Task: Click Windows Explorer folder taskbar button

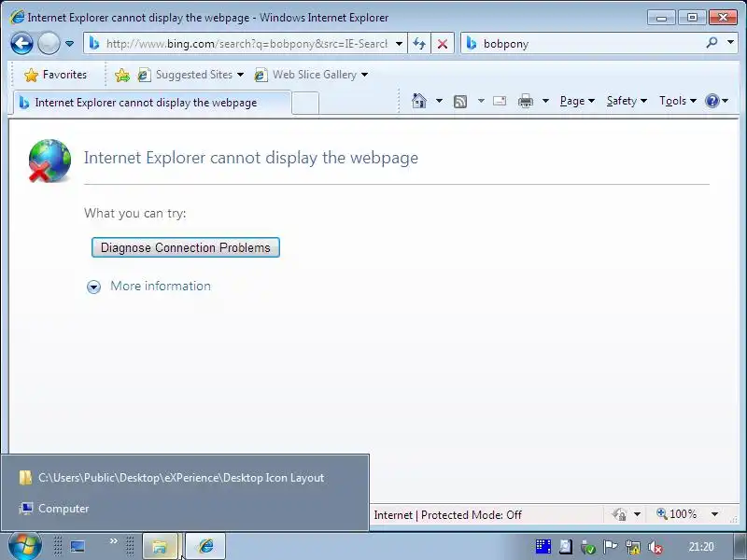Action: pos(160,547)
